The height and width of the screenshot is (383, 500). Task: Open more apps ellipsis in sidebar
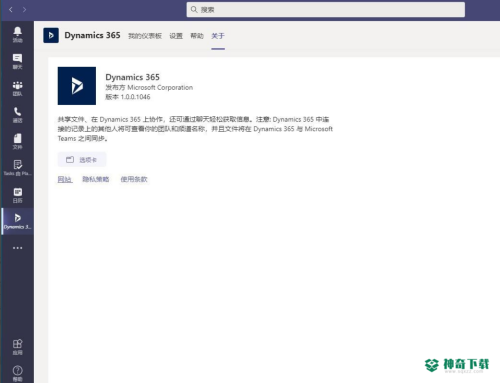[17, 248]
